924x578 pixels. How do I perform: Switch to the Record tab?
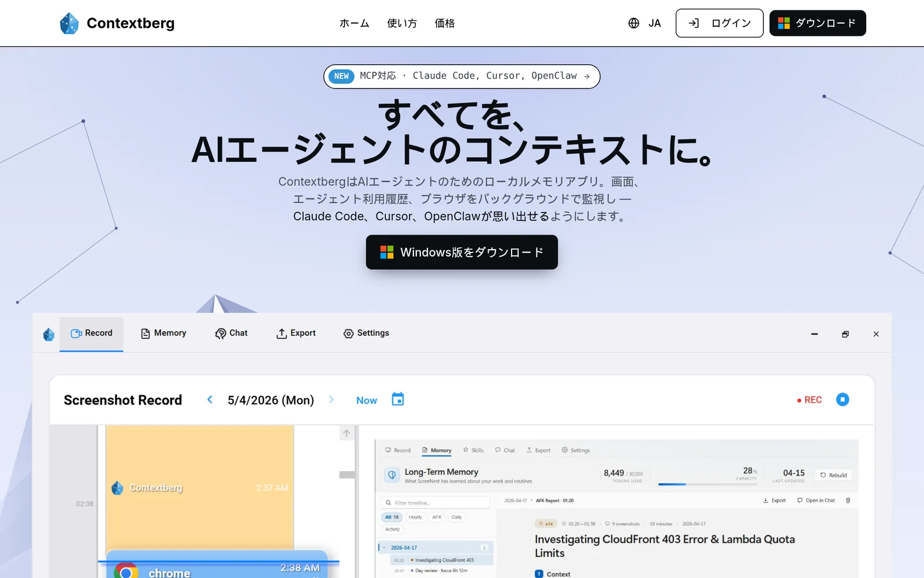tap(91, 334)
